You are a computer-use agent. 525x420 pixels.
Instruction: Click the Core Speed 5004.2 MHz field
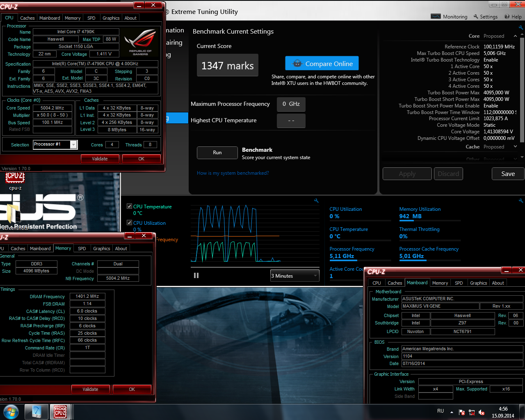(x=52, y=108)
